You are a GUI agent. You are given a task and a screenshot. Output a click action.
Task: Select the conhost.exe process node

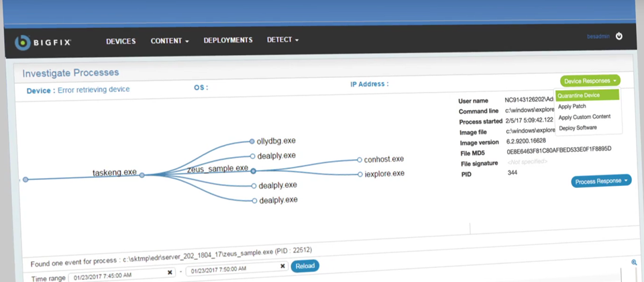(x=360, y=160)
